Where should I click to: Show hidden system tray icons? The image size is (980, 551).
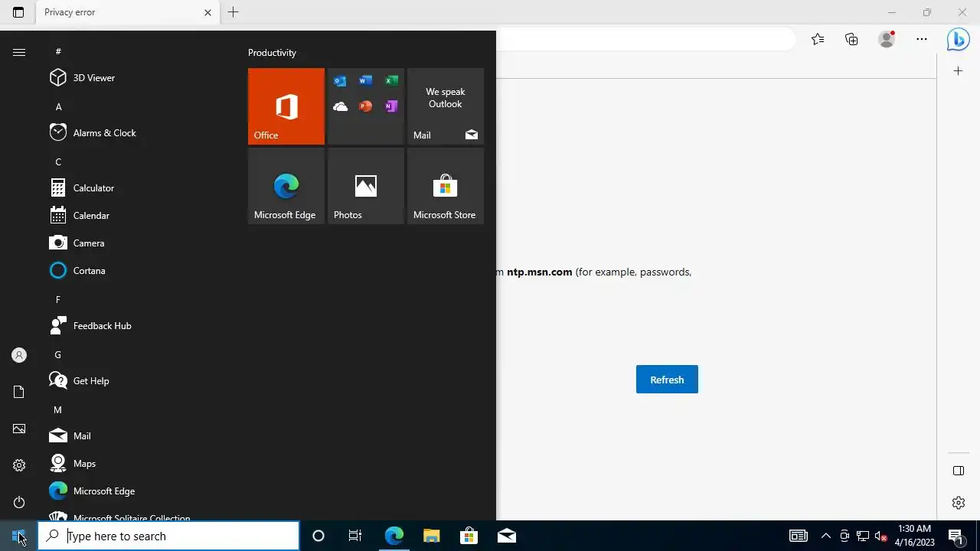[825, 536]
